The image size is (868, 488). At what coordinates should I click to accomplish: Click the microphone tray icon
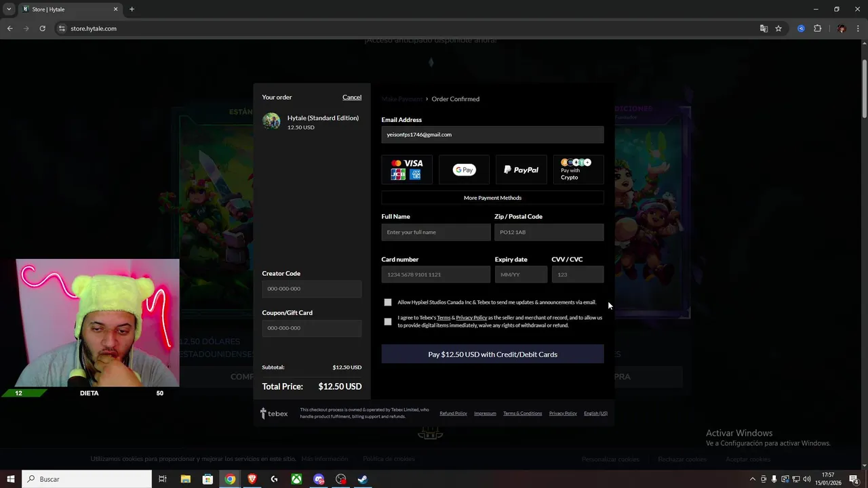click(x=774, y=479)
